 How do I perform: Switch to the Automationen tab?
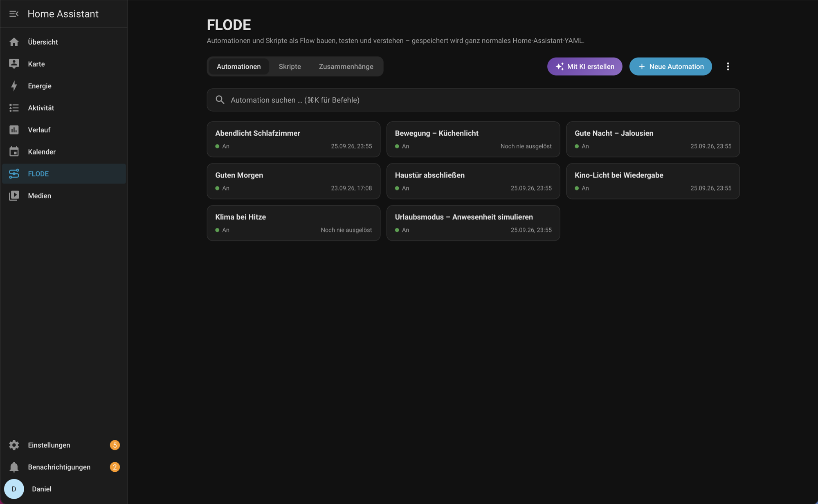[x=239, y=67]
